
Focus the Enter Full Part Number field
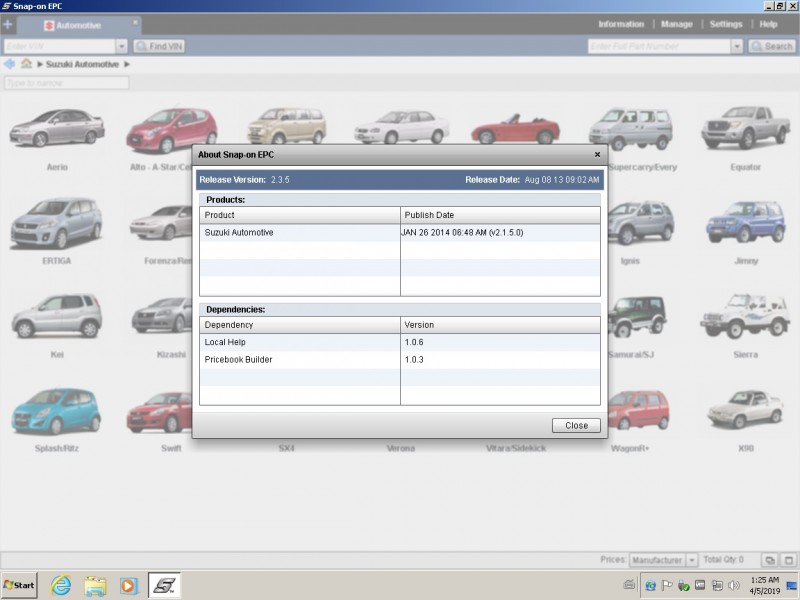point(660,46)
